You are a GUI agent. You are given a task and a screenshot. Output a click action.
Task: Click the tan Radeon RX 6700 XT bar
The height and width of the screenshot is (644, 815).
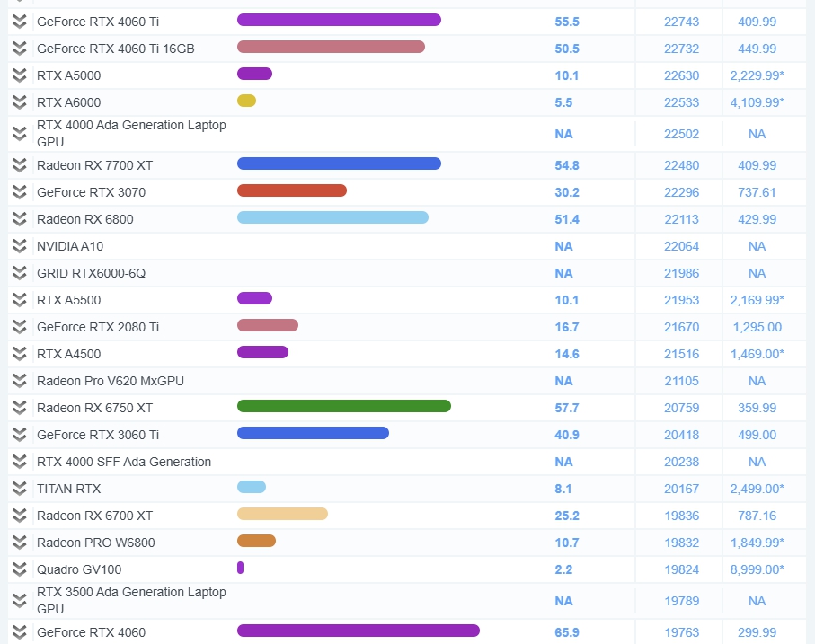(282, 514)
